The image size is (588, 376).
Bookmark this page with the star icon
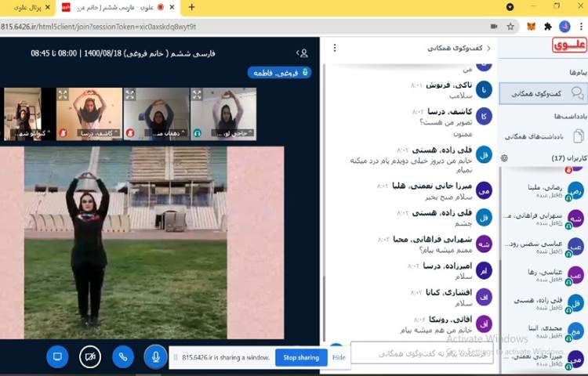[x=511, y=26]
